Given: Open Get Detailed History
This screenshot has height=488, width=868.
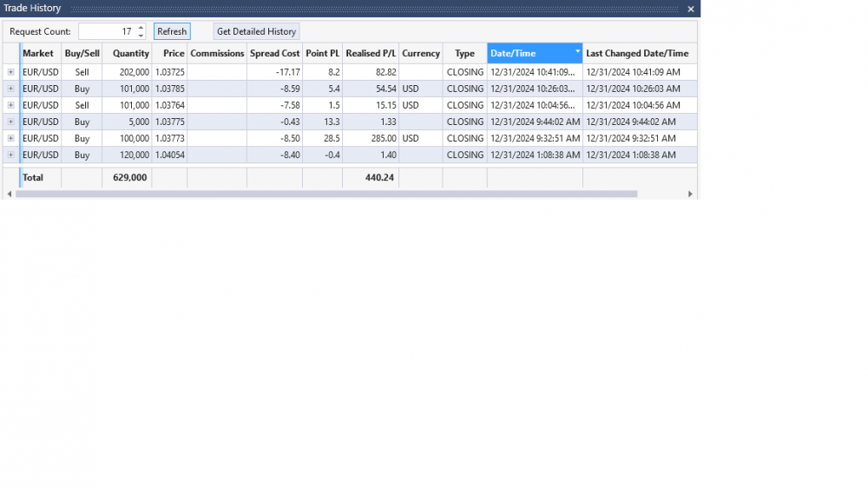Looking at the screenshot, I should click(256, 31).
